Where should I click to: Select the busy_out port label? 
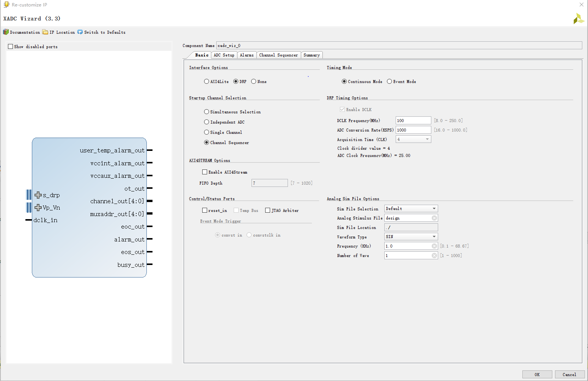click(x=131, y=265)
